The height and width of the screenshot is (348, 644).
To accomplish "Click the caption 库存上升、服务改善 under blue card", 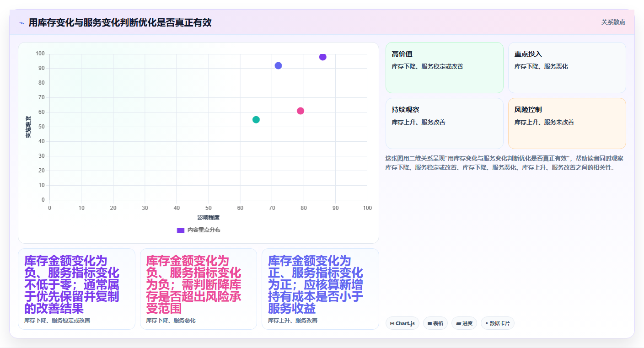I will point(293,321).
